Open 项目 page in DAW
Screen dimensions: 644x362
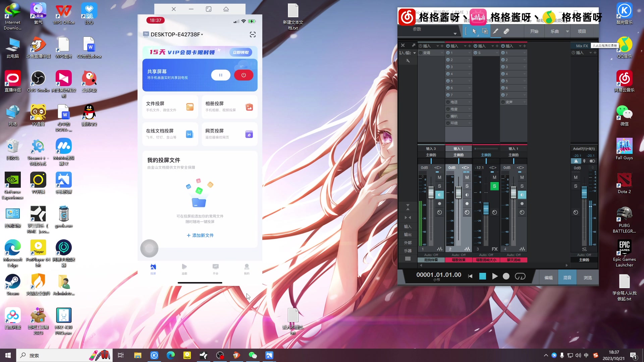click(x=582, y=31)
